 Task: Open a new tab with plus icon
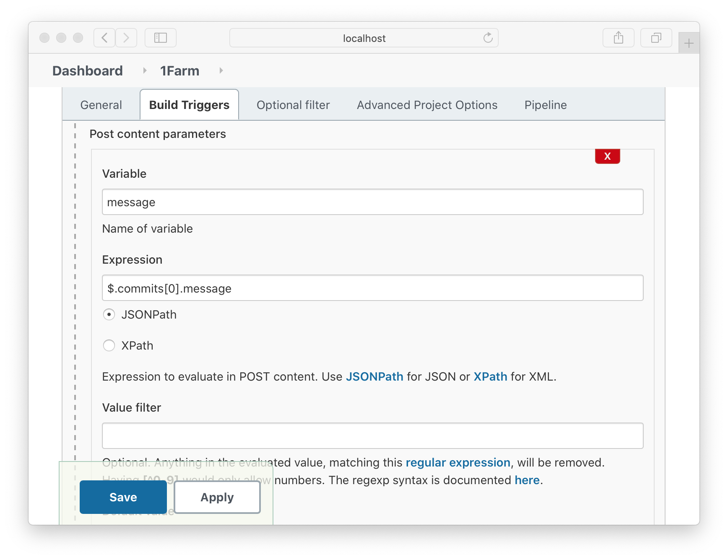click(689, 43)
